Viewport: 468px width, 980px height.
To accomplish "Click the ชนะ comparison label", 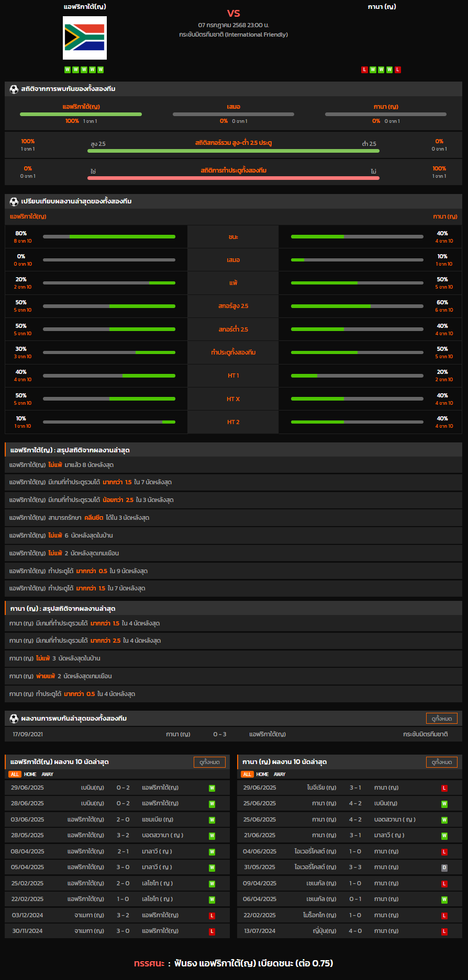I will coord(233,237).
